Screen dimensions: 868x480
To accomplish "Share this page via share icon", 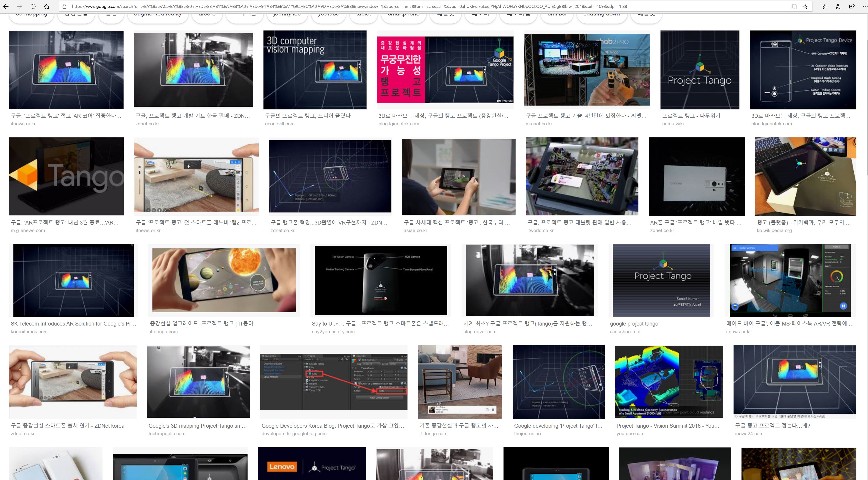I will 851,6.
